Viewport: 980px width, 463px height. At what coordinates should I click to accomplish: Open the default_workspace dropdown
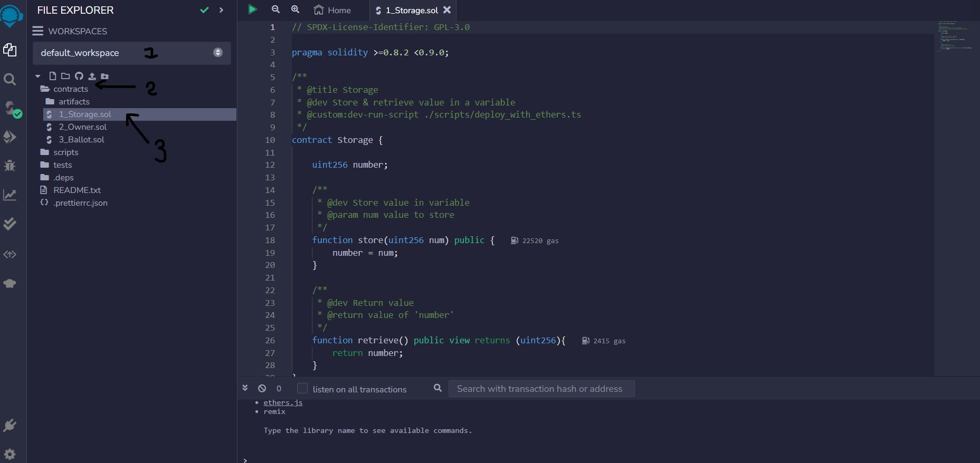coord(132,53)
